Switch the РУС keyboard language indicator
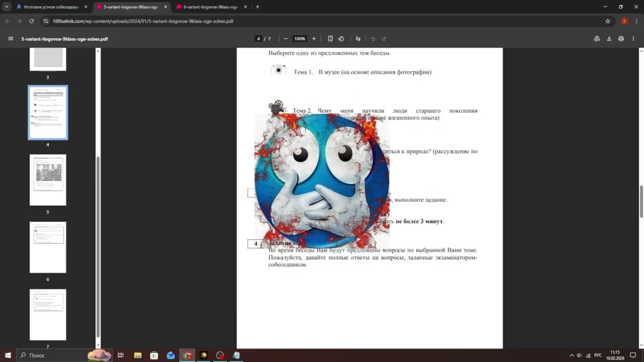 pos(598,355)
